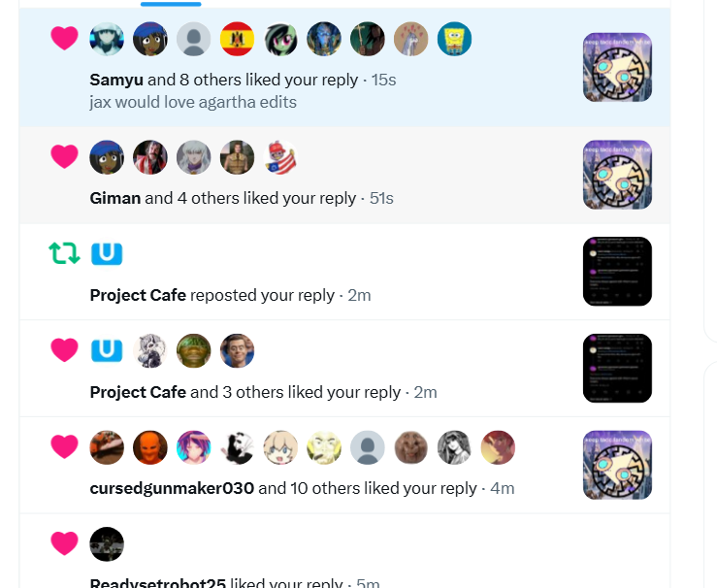Open dark screenshot thumbnail on repost notification
The image size is (717, 588).
click(x=617, y=271)
